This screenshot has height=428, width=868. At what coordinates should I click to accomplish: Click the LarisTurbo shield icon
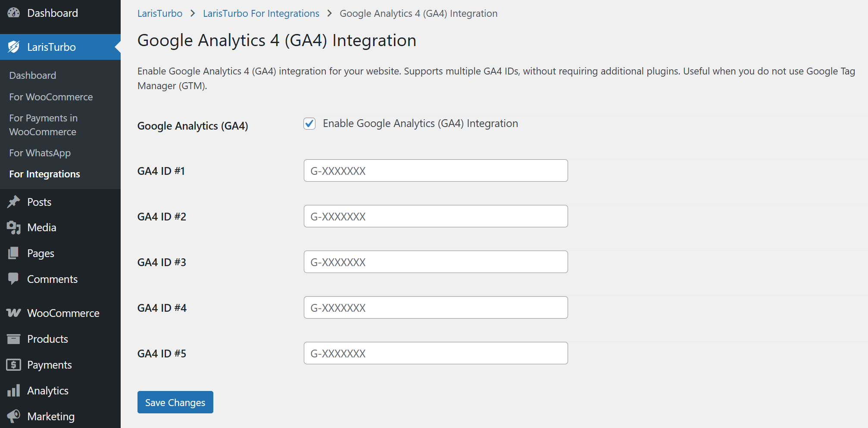pyautogui.click(x=14, y=47)
